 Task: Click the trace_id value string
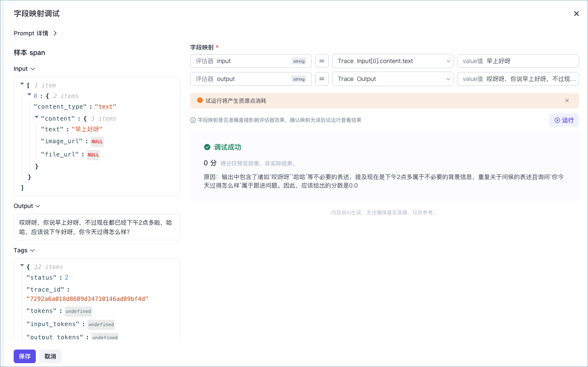[87, 299]
